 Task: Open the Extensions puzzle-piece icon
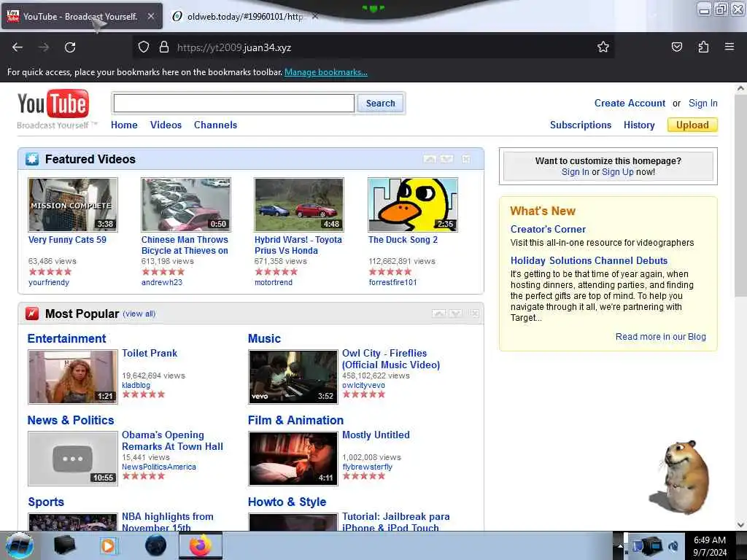pyautogui.click(x=703, y=47)
